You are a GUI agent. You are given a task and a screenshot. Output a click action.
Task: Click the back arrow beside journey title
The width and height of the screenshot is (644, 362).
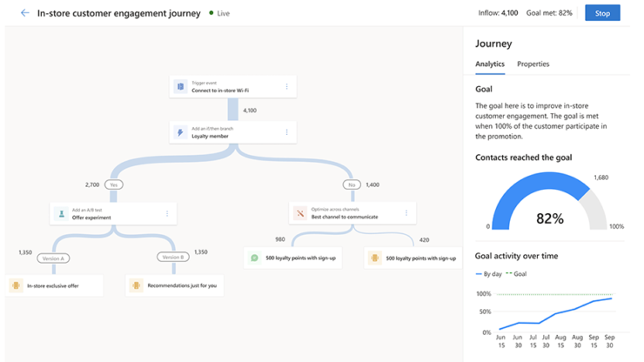pyautogui.click(x=24, y=13)
